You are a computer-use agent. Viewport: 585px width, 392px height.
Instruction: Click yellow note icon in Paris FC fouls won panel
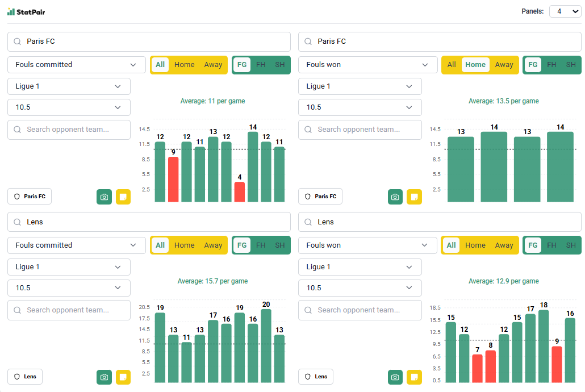point(414,197)
